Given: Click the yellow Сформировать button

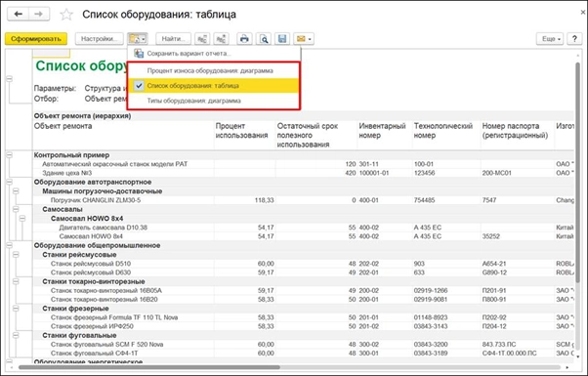Looking at the screenshot, I should [36, 39].
